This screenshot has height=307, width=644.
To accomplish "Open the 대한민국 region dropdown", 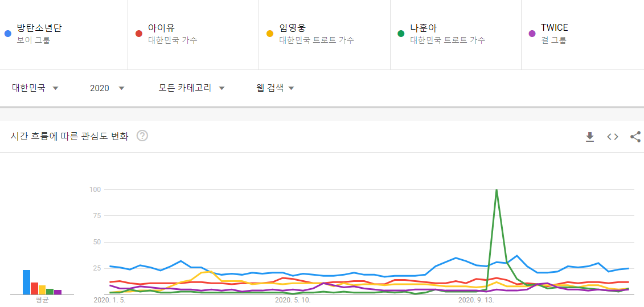I will click(x=35, y=88).
